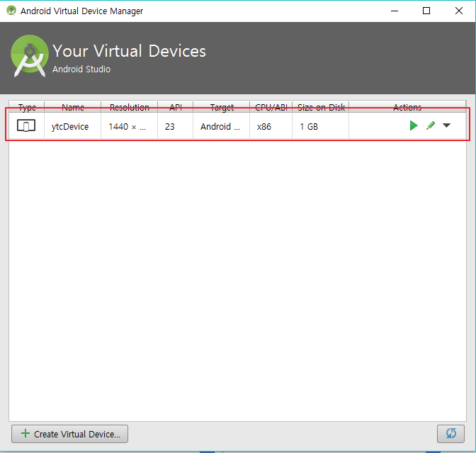Image resolution: width=476 pixels, height=453 pixels.
Task: Select the Android ... target cell
Action: pos(220,126)
